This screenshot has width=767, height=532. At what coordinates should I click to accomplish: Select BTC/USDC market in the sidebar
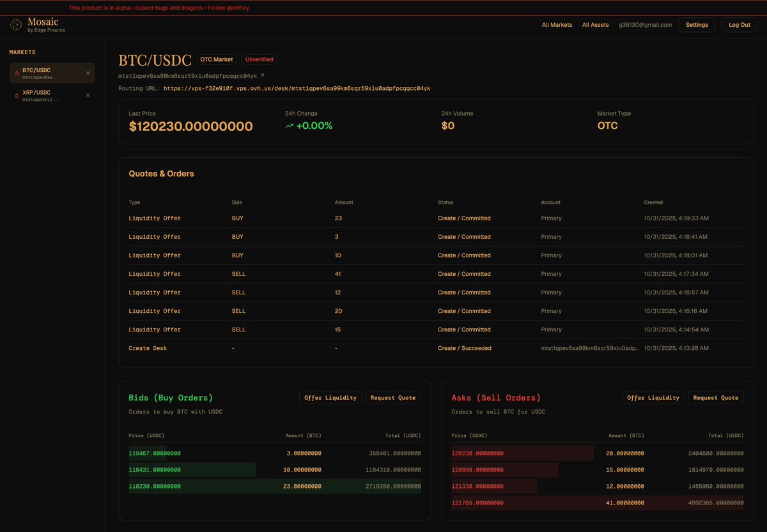point(52,73)
